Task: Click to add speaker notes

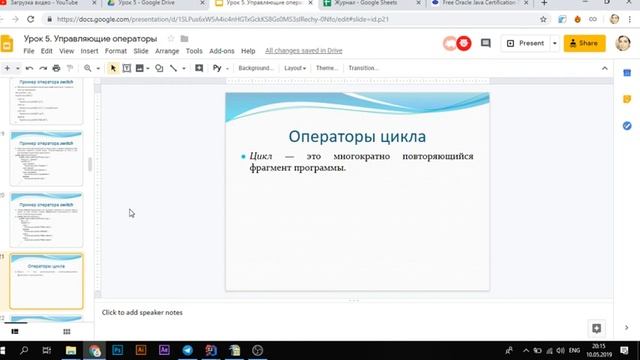Action: 142,313
